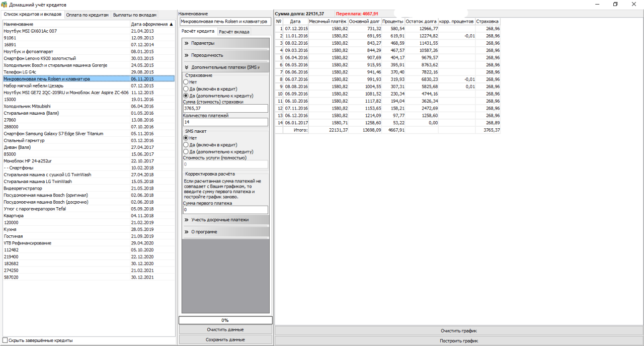Click the Очистить график button
This screenshot has width=644, height=346.
458,331
